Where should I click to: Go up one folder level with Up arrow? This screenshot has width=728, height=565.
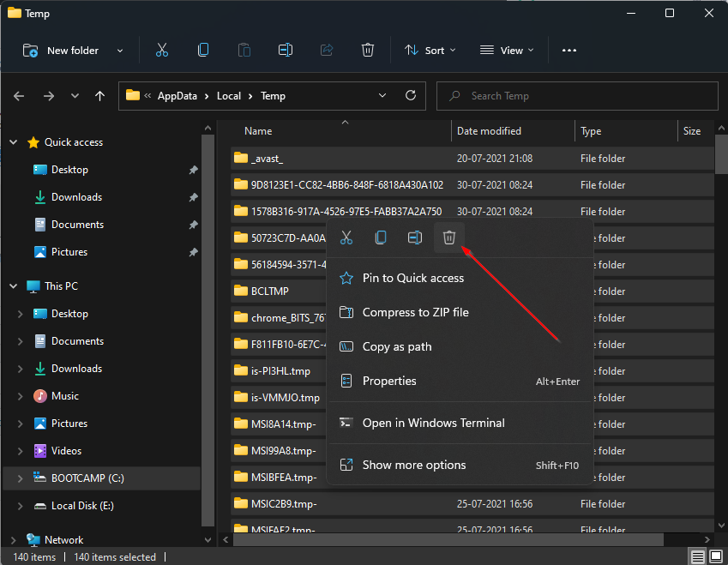point(100,96)
